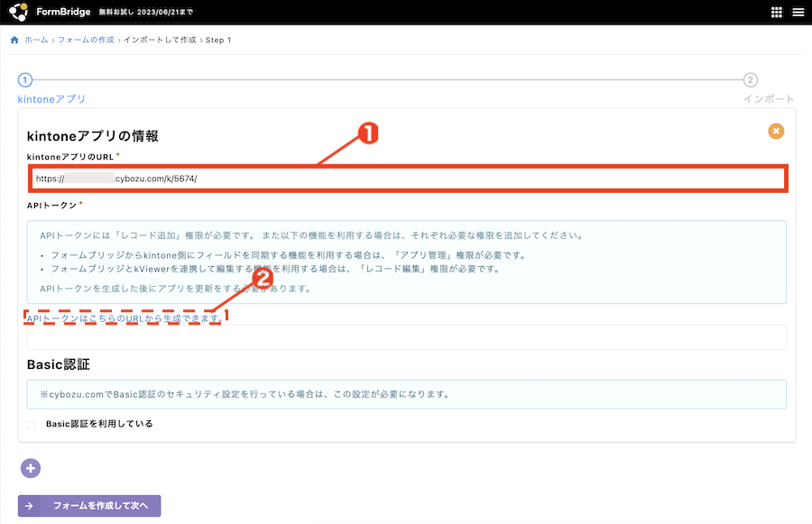Click the Basic認証 cybozu.com note text
The width and height of the screenshot is (812, 524).
[245, 394]
